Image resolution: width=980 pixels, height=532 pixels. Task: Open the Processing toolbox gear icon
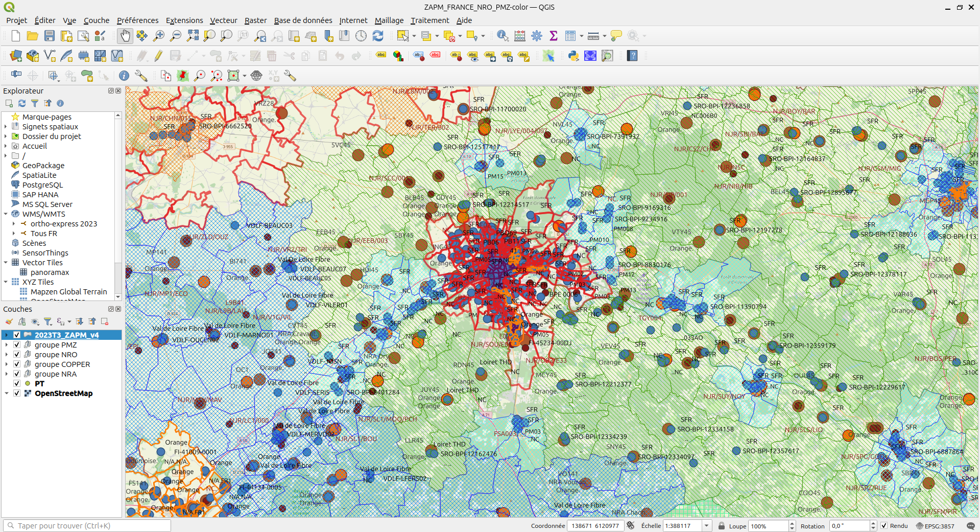[x=537, y=36]
